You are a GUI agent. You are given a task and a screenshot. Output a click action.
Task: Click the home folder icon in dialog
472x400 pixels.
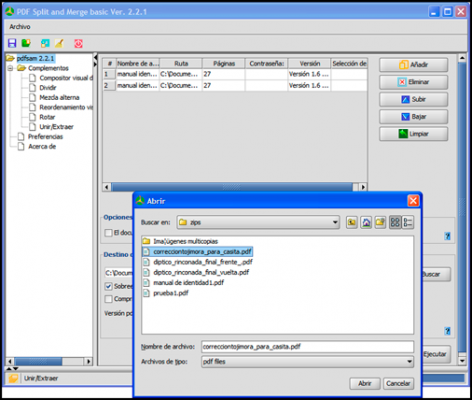(x=366, y=222)
